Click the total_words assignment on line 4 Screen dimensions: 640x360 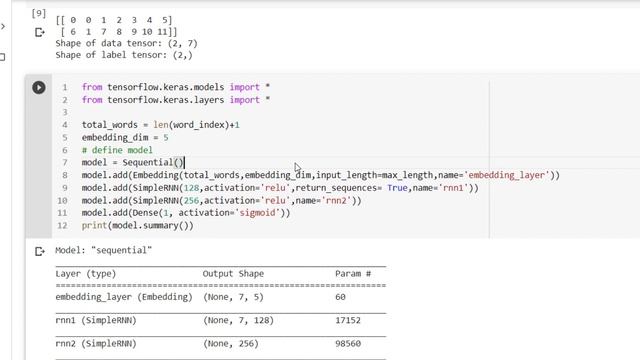pos(161,125)
